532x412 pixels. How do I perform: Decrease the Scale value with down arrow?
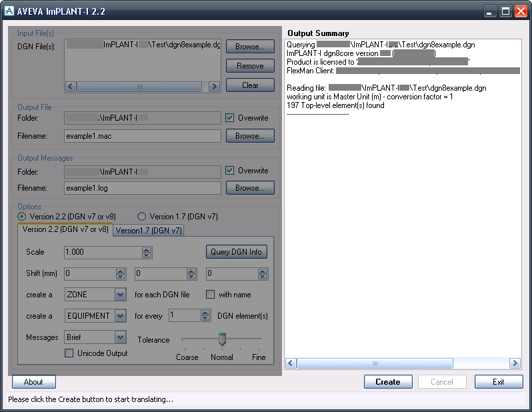(147, 255)
